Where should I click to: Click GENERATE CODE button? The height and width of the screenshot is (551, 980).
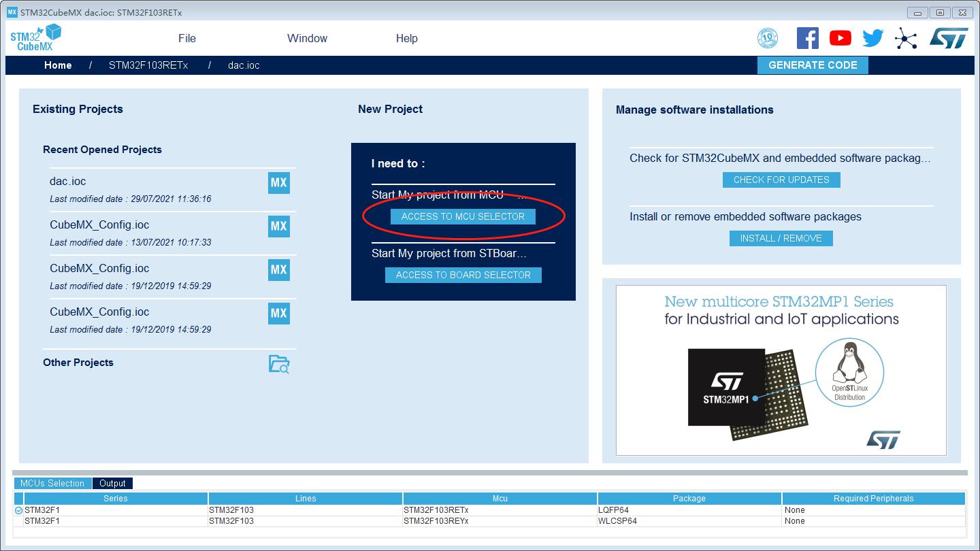[x=813, y=65]
